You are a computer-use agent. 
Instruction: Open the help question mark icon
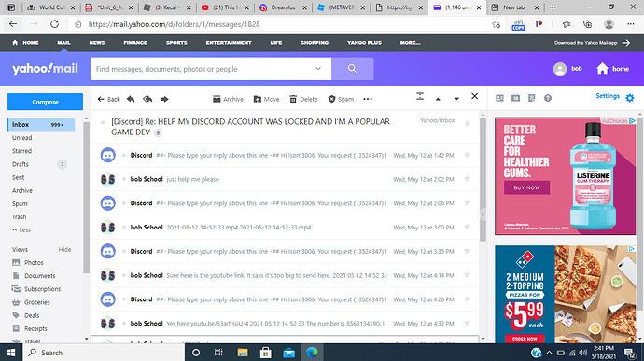[x=548, y=98]
